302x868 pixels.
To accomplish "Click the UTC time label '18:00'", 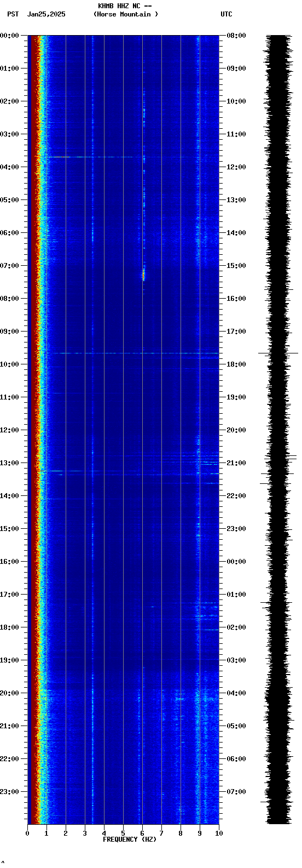I will pyautogui.click(x=236, y=364).
